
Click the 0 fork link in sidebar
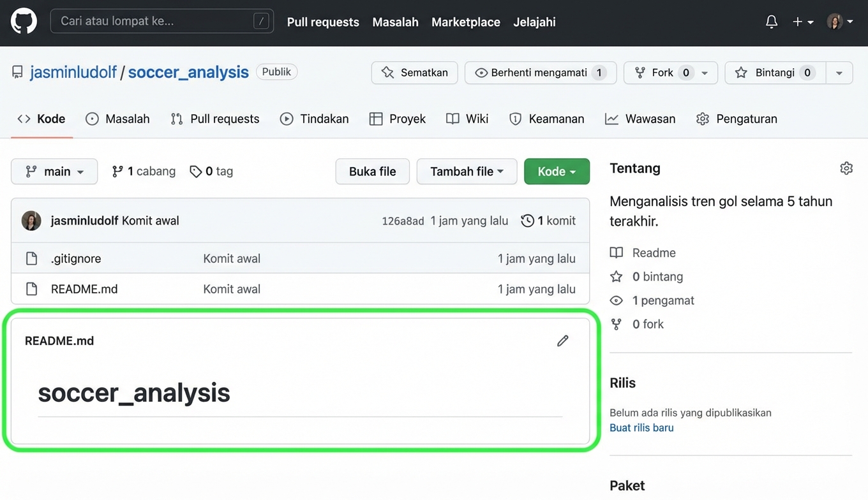[637, 324]
